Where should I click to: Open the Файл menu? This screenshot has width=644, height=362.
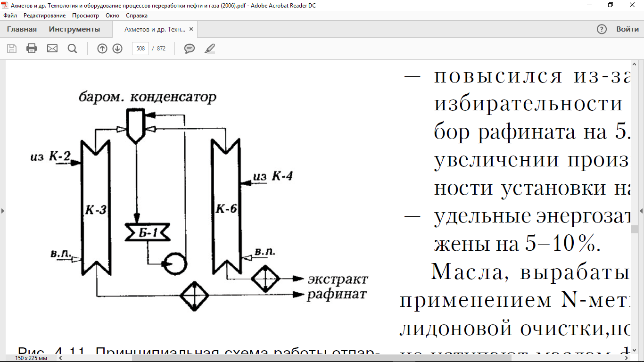click(x=10, y=16)
